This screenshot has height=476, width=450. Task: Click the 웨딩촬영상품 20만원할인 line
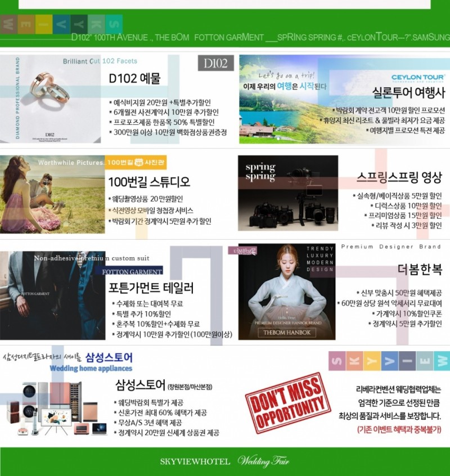146,199
